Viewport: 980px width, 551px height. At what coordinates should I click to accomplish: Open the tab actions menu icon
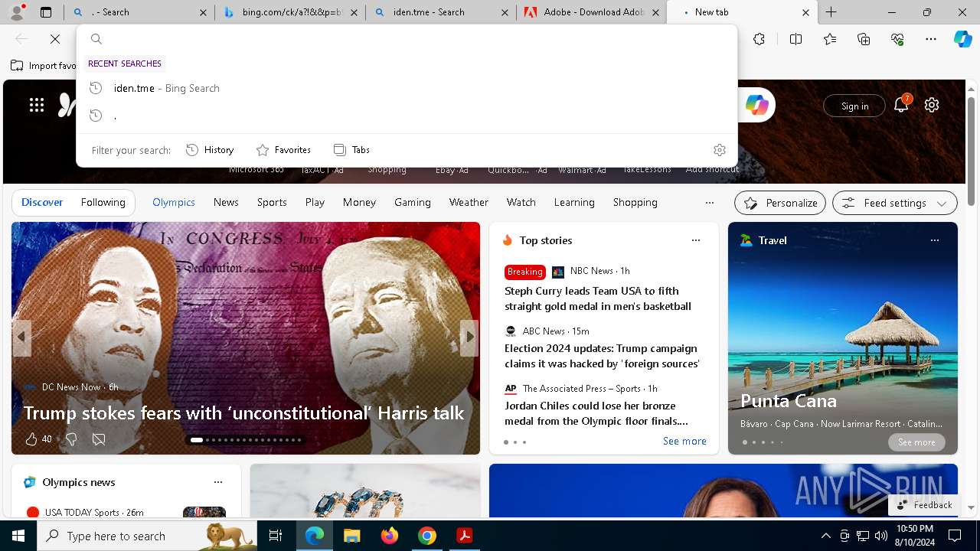click(x=46, y=12)
